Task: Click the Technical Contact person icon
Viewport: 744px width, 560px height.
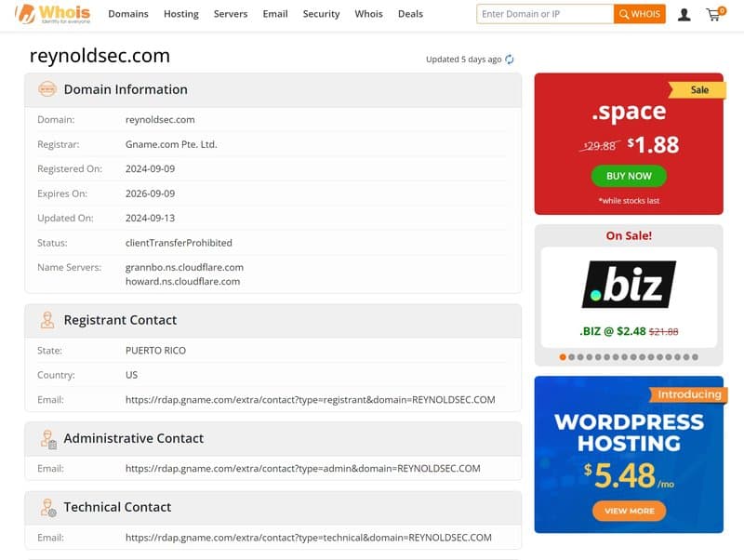Action: click(x=45, y=507)
